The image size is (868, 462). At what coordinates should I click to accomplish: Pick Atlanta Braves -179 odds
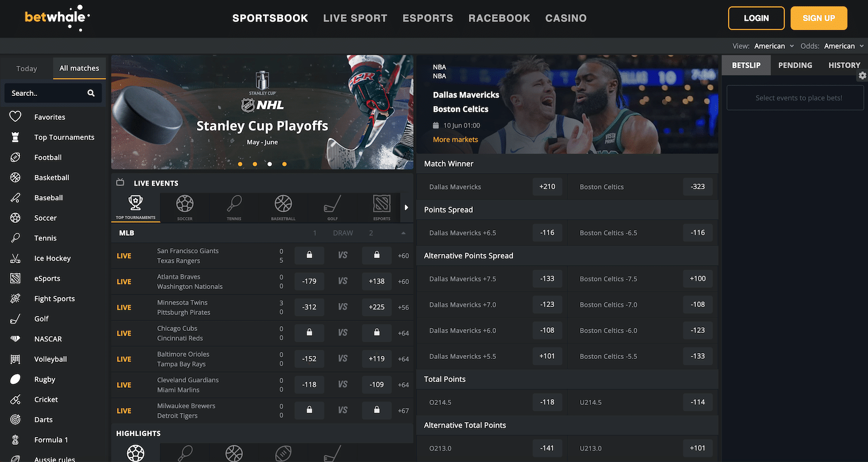309,281
